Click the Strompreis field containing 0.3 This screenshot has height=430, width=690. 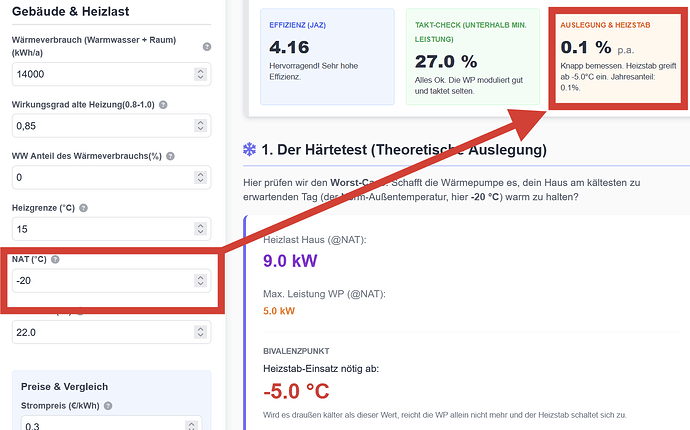coord(111,423)
